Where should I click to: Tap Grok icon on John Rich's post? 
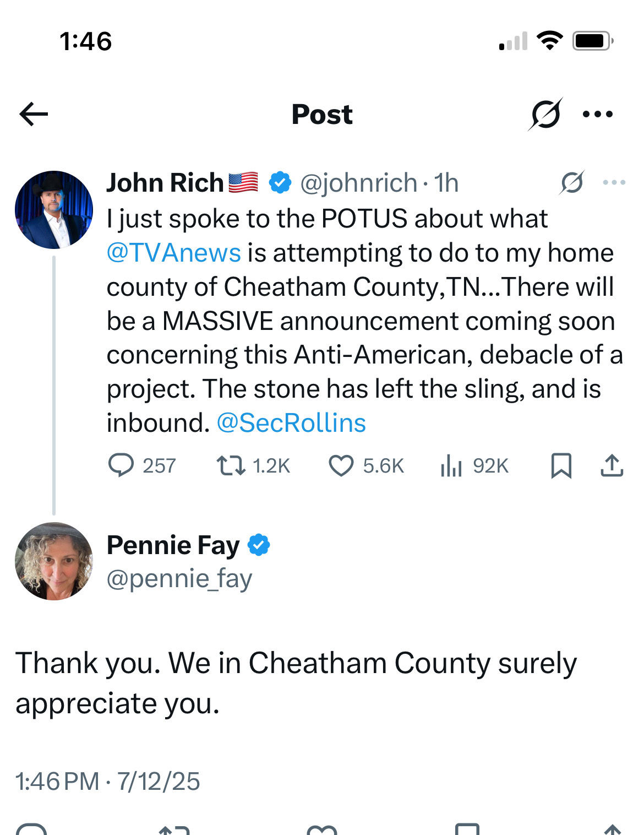click(572, 182)
